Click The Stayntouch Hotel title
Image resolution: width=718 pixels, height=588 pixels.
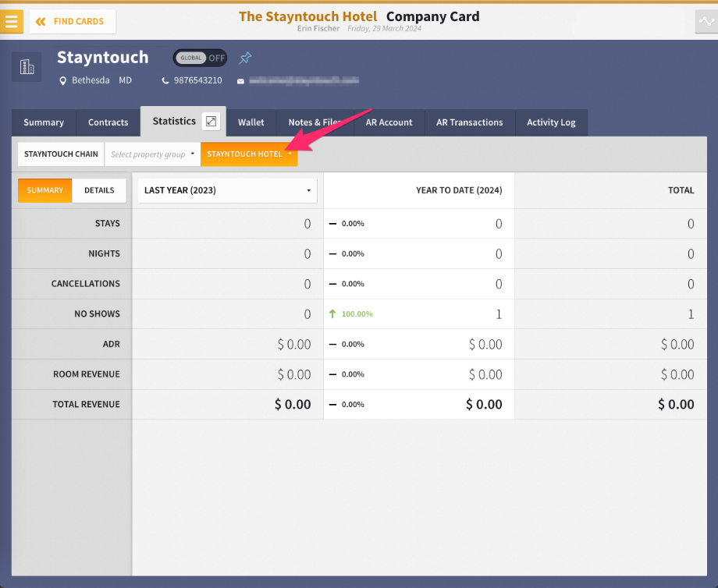pyautogui.click(x=307, y=16)
